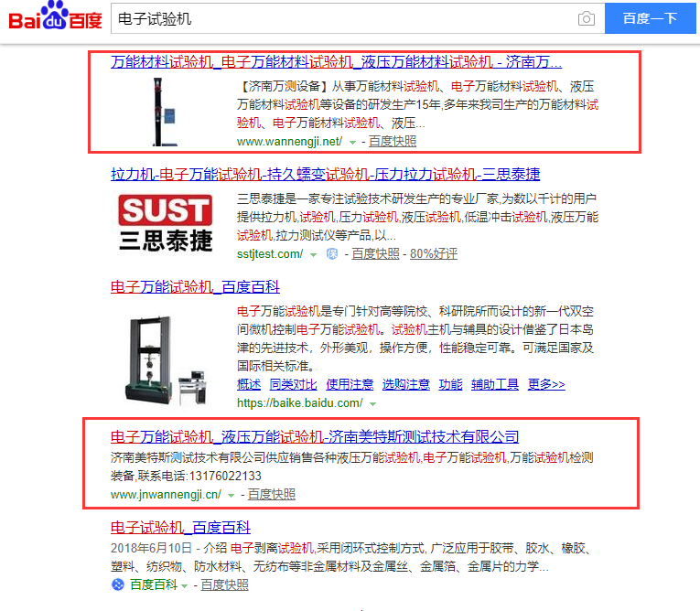Expand dropdown arrow beside www.jnwannengji.cn/
Viewport: 700px width, 611px height.
click(231, 496)
